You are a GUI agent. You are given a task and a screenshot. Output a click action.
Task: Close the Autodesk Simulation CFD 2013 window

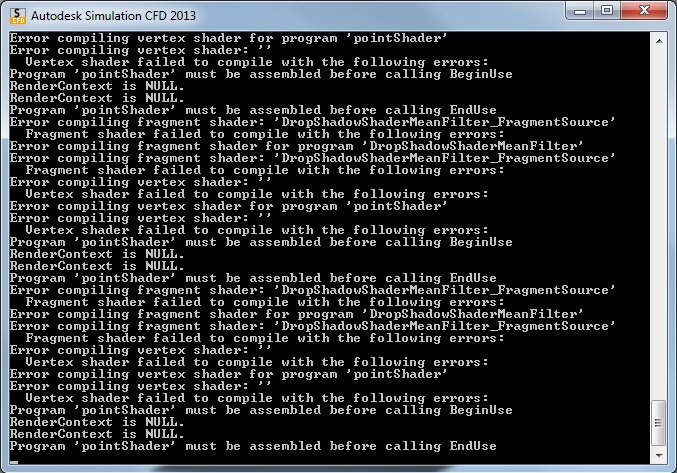click(644, 11)
